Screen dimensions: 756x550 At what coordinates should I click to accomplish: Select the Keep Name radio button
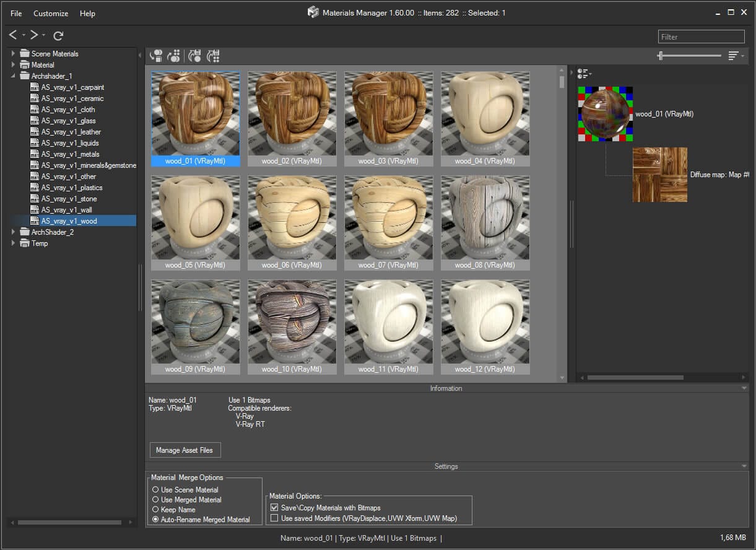pyautogui.click(x=156, y=510)
